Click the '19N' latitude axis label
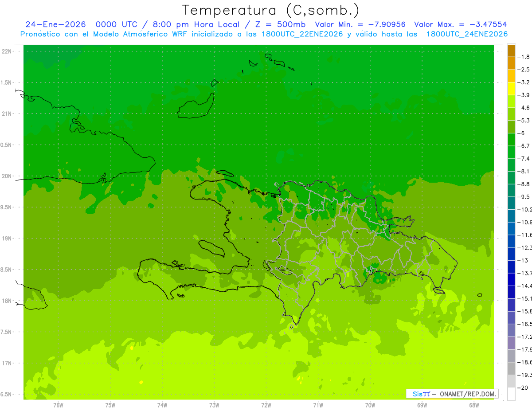Viewport: 532px width, 411px height. coord(8,239)
